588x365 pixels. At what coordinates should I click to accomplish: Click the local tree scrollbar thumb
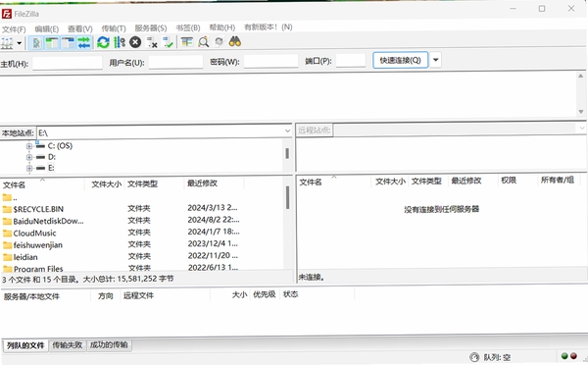(x=287, y=153)
